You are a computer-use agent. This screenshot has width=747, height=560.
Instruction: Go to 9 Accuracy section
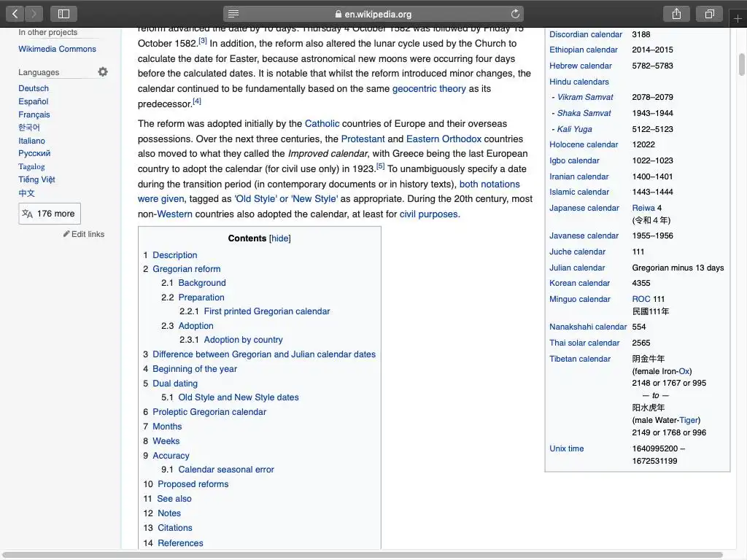171,455
